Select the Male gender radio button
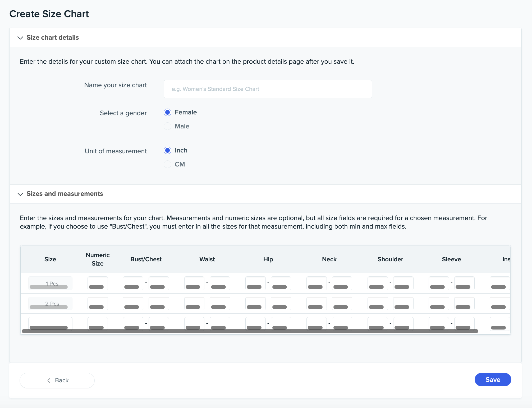The height and width of the screenshot is (408, 532). pyautogui.click(x=167, y=126)
